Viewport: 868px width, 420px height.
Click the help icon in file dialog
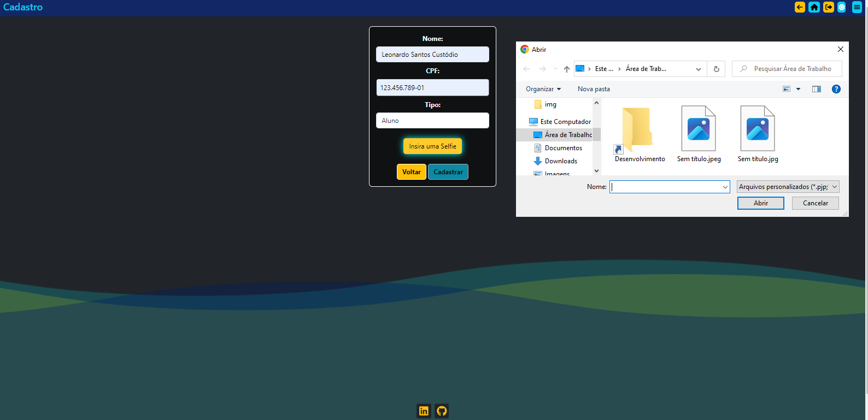836,89
